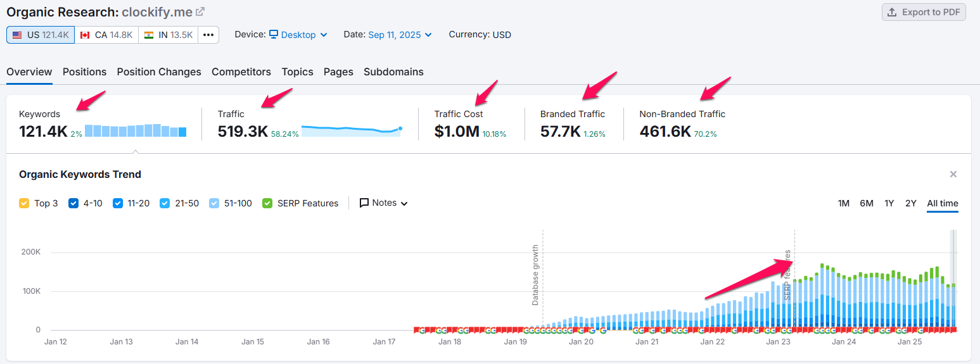Toggle the 4-10 positions checkbox
This screenshot has width=980, height=364.
(73, 203)
